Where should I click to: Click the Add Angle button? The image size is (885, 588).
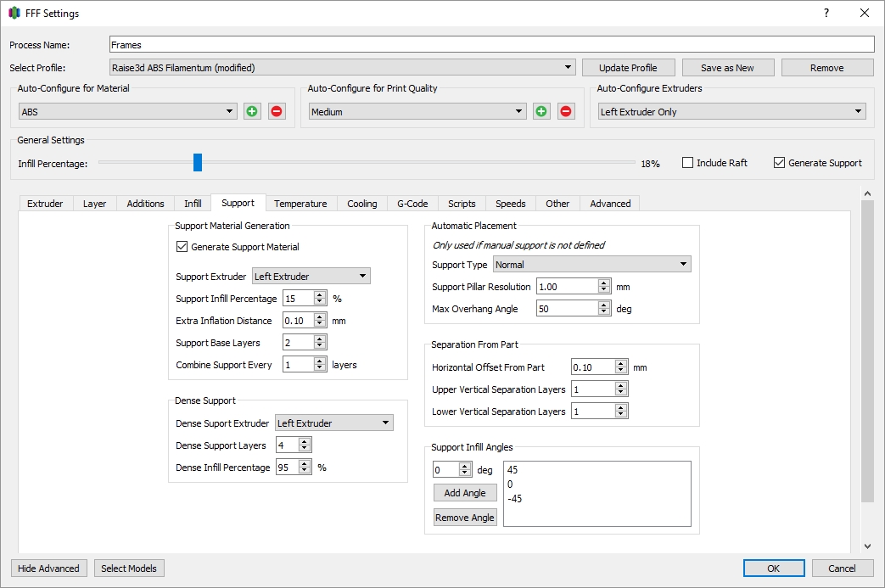(x=464, y=492)
